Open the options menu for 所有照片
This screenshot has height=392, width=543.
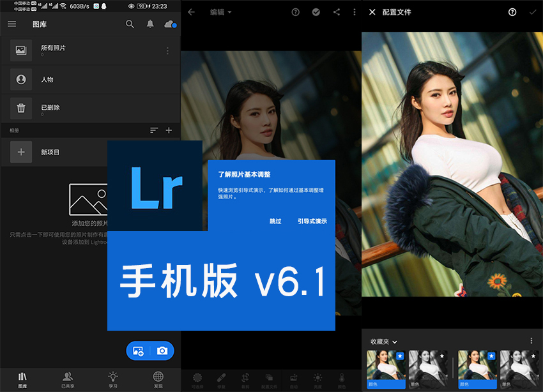[x=167, y=50]
